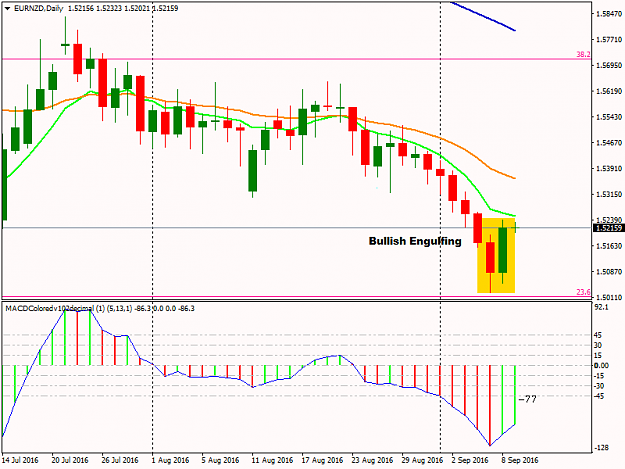The width and height of the screenshot is (625, 469).
Task: Click the 23 Aug 2016 date label
Action: coord(372,460)
